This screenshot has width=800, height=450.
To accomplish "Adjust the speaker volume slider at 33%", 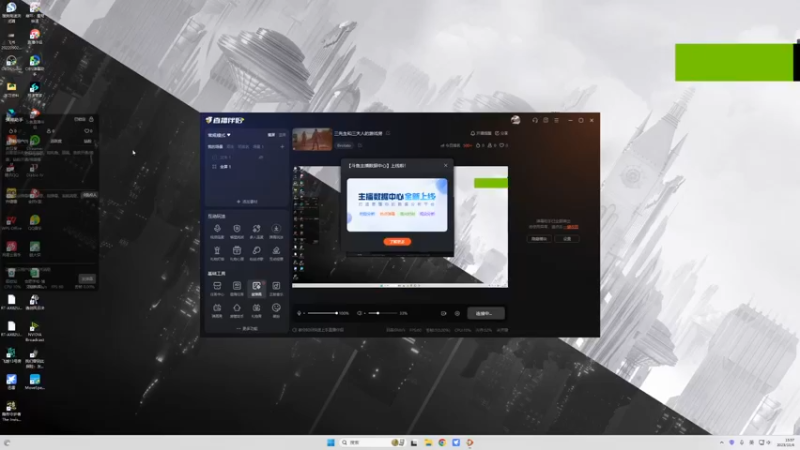I will click(383, 313).
